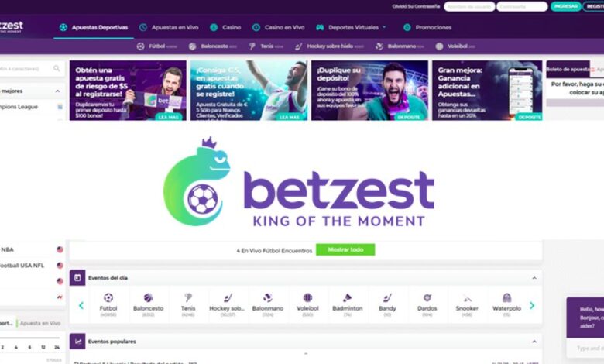Open the Voleibol icon in the events carousel
The height and width of the screenshot is (364, 604).
pos(307,297)
